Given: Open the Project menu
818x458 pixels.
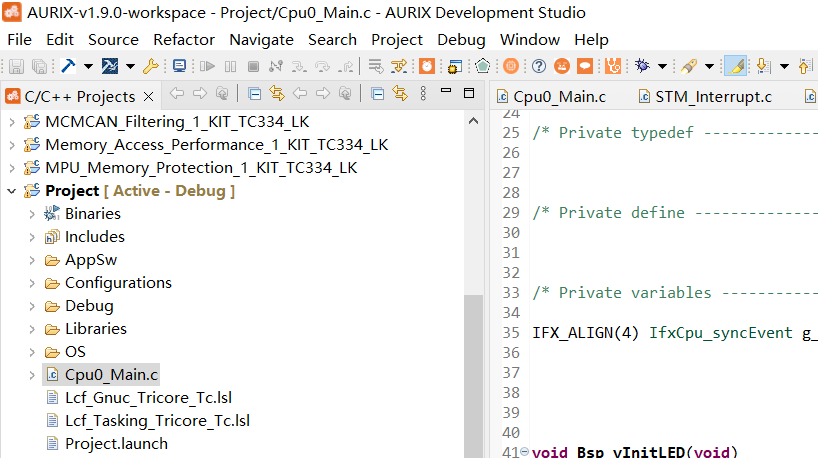Looking at the screenshot, I should coord(396,40).
